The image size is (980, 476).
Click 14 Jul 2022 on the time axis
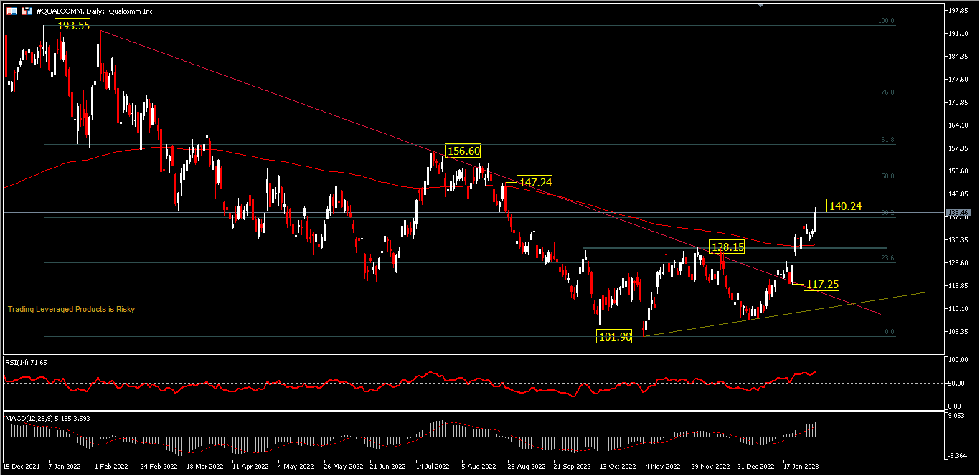click(x=433, y=465)
